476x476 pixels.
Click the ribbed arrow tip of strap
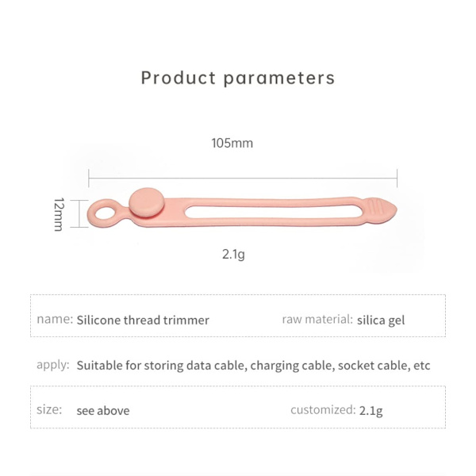(x=379, y=210)
